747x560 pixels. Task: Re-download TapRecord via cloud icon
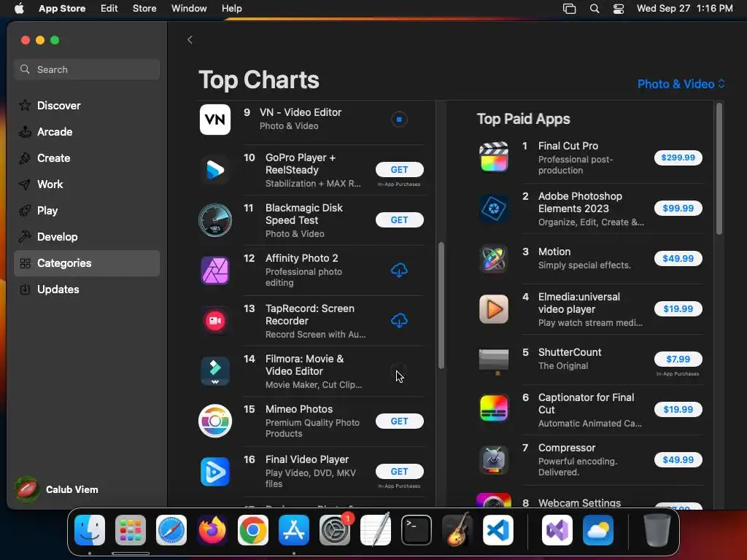pos(399,321)
